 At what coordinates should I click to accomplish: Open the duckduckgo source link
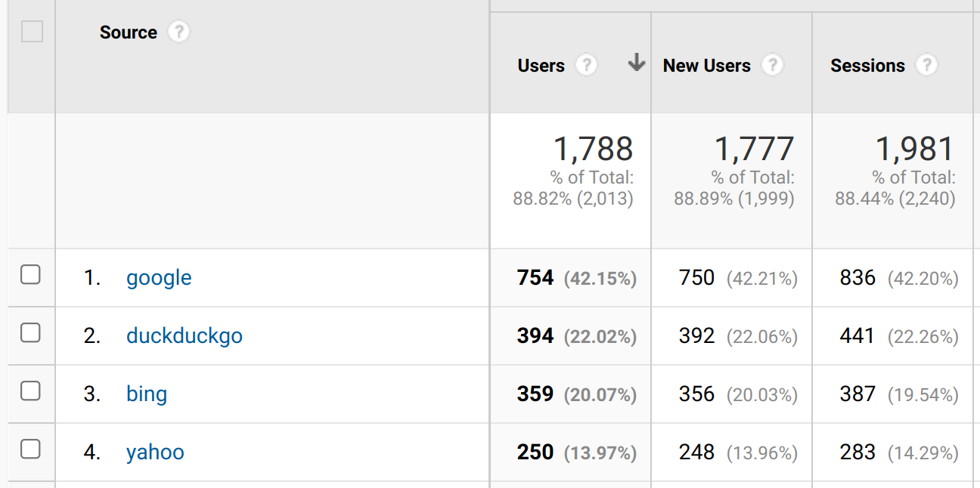[x=185, y=335]
